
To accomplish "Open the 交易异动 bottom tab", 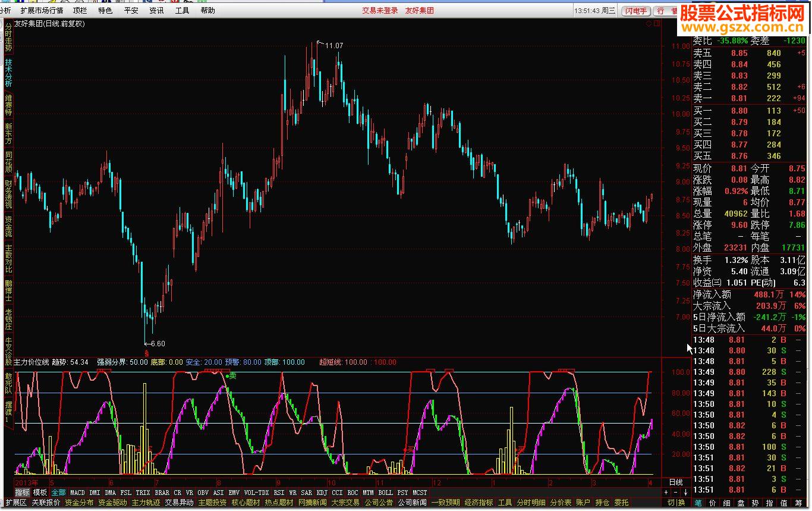I will (179, 503).
